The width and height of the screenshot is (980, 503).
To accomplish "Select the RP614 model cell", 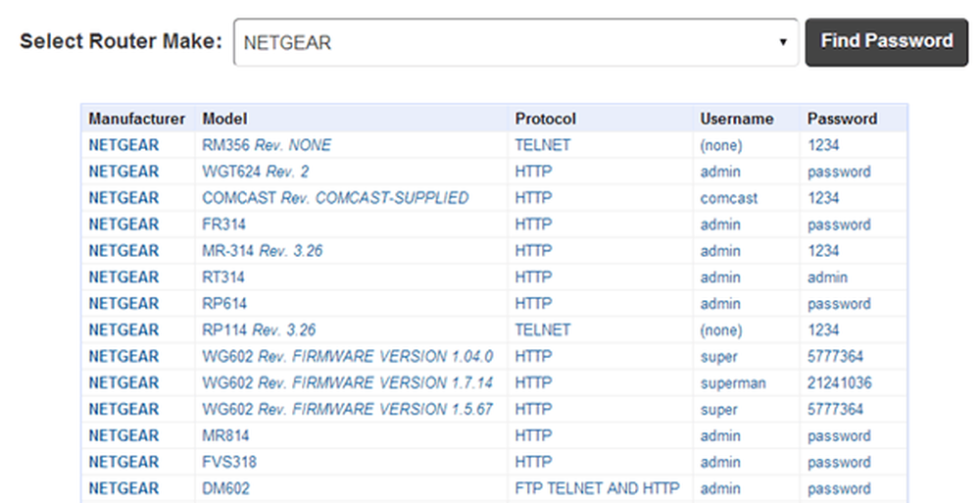I will pyautogui.click(x=224, y=303).
